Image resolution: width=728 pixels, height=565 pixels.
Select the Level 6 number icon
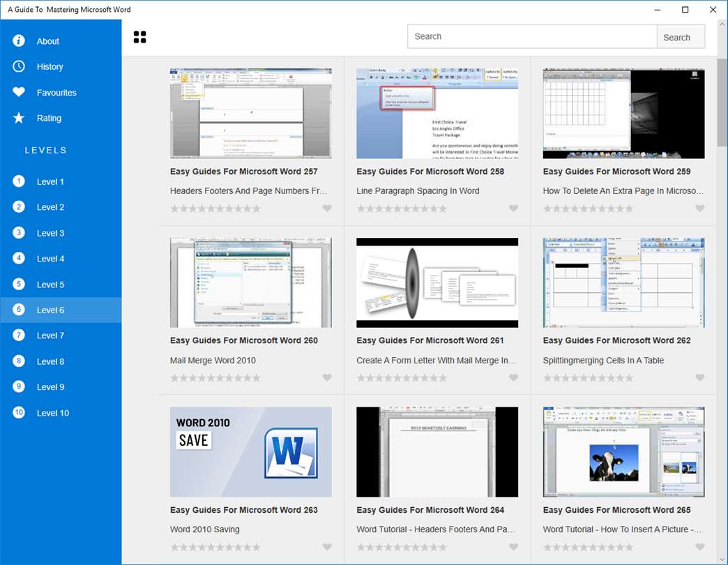19,309
